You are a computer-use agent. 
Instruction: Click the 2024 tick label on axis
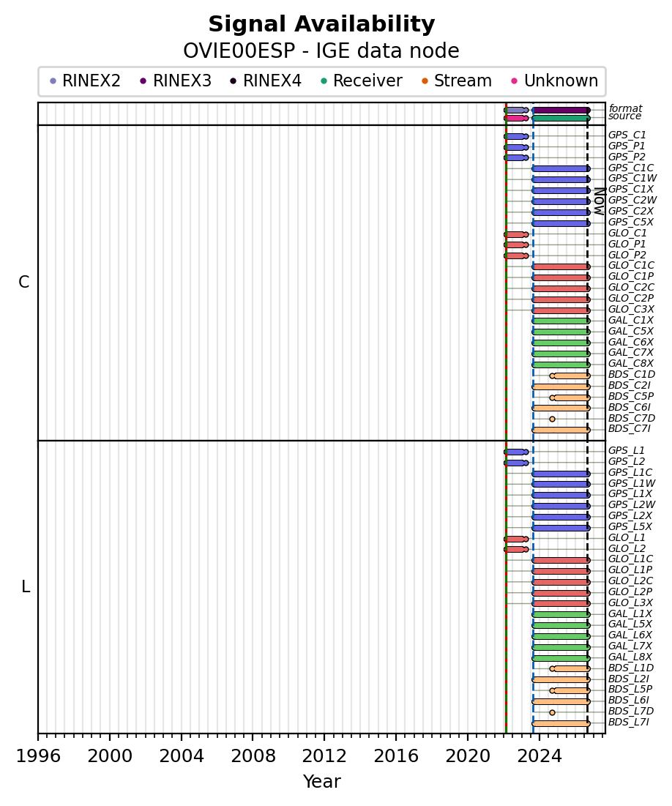coord(540,756)
